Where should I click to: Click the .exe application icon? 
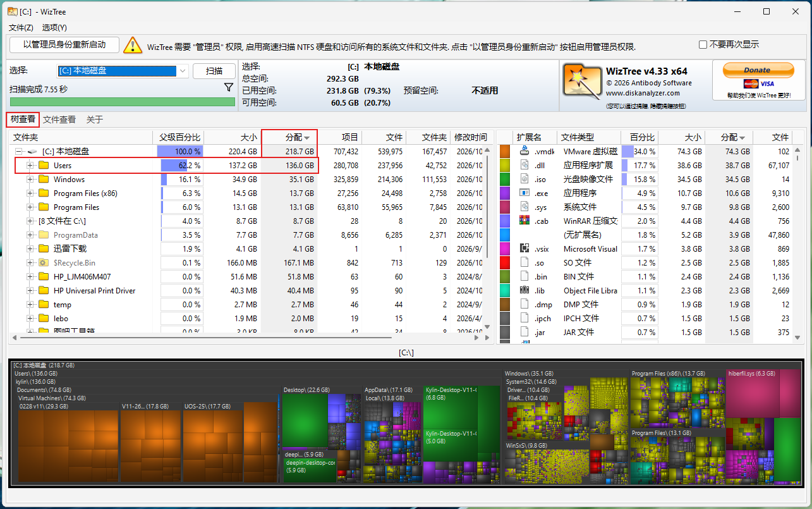[524, 193]
